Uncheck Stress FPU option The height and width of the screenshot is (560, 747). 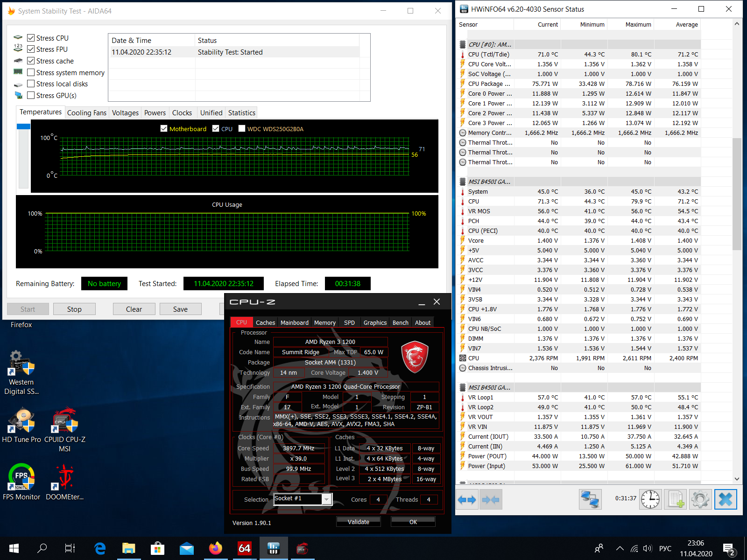click(x=31, y=49)
